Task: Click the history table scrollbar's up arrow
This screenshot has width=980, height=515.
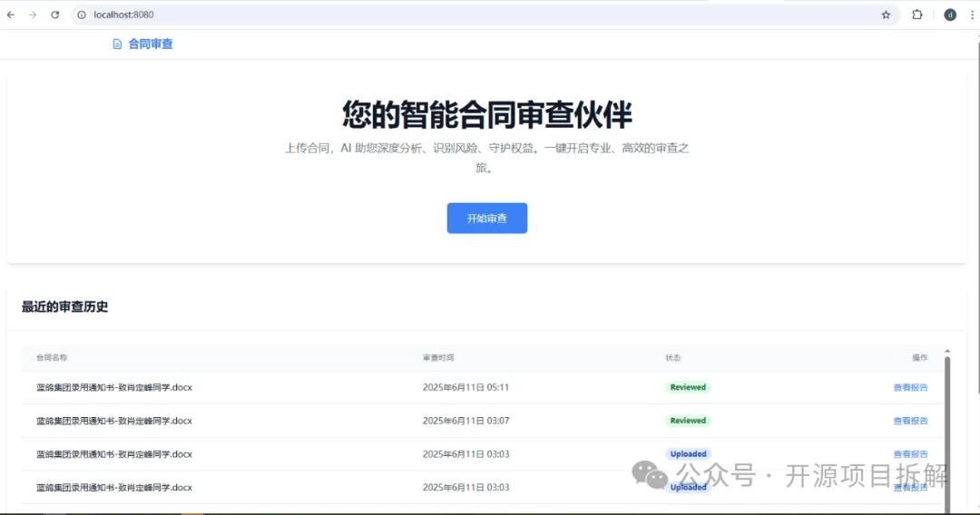Action: (x=947, y=352)
